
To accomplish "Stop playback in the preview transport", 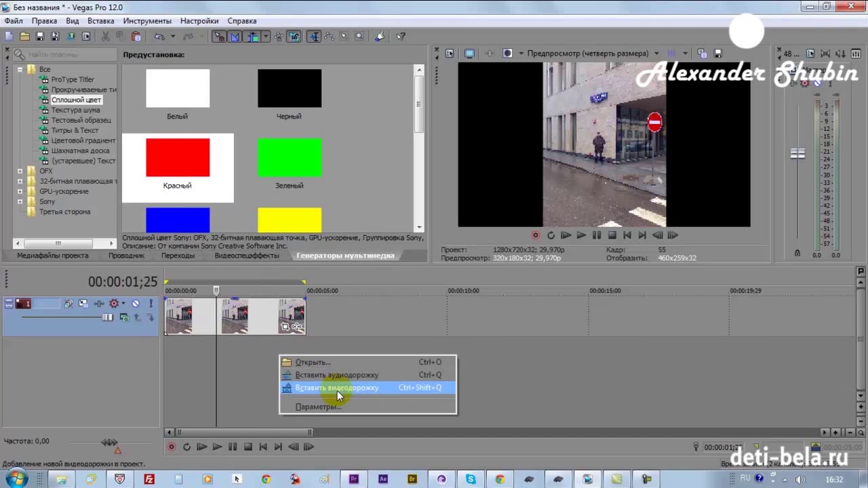I will point(612,235).
